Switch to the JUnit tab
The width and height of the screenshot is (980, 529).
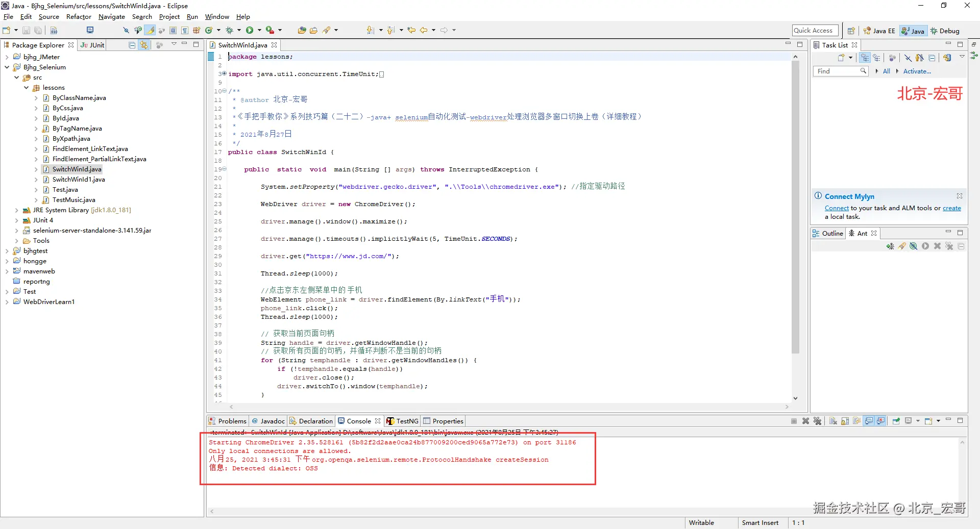coord(92,45)
